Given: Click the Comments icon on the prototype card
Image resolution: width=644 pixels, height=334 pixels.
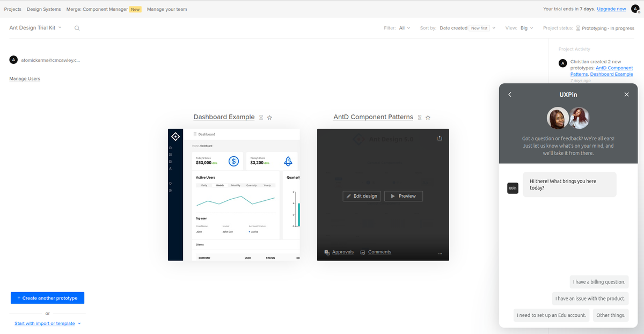Looking at the screenshot, I should coord(363,252).
